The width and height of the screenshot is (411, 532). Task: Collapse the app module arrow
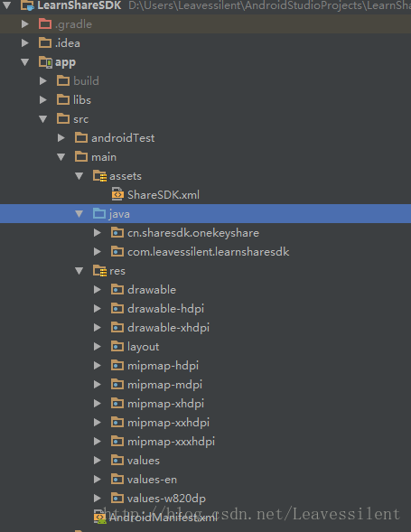(24, 62)
